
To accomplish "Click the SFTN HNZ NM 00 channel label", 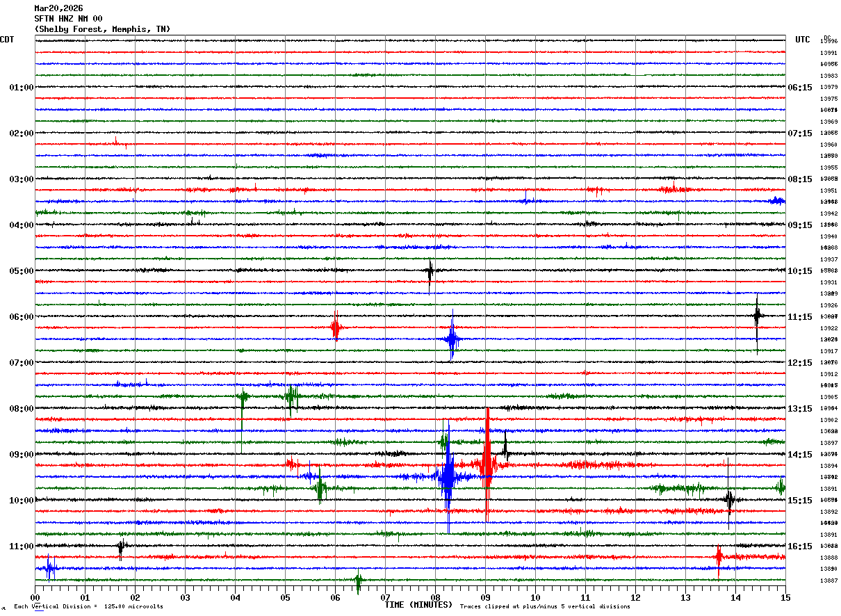I will [68, 19].
